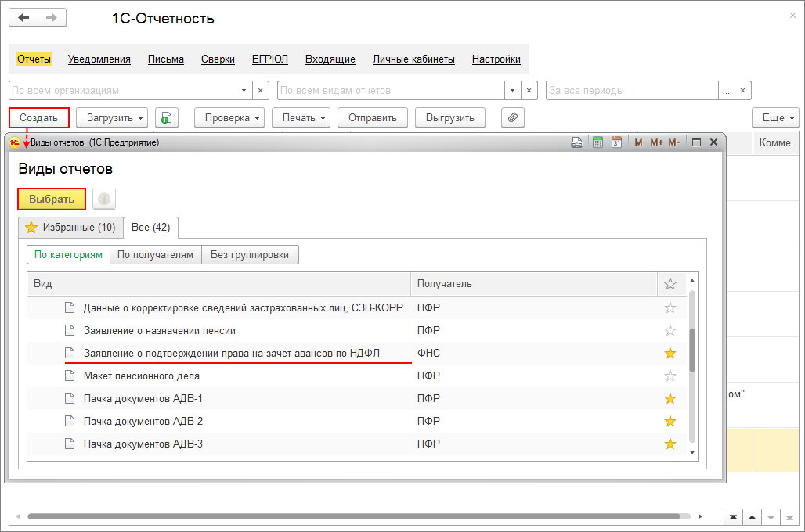Open the calculator icon in dialog title bar
Viewport: 805px width, 532px height.
tap(597, 142)
